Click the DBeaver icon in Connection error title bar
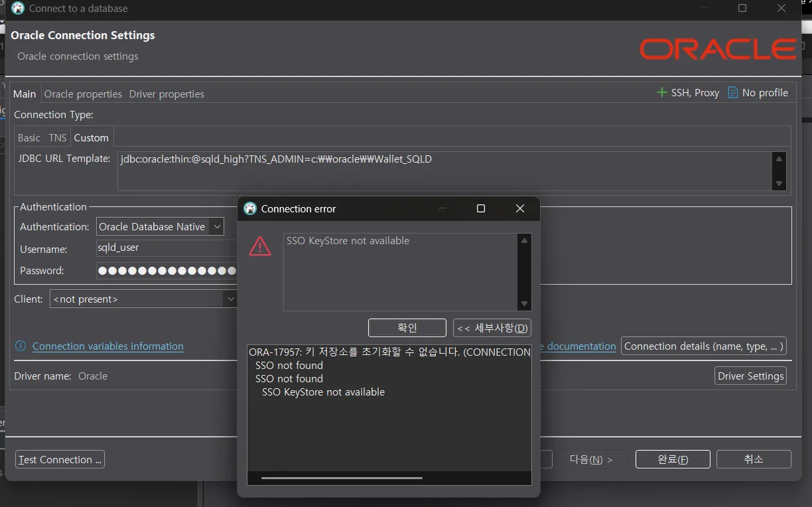Screen dimensions: 812x507 [x=250, y=208]
